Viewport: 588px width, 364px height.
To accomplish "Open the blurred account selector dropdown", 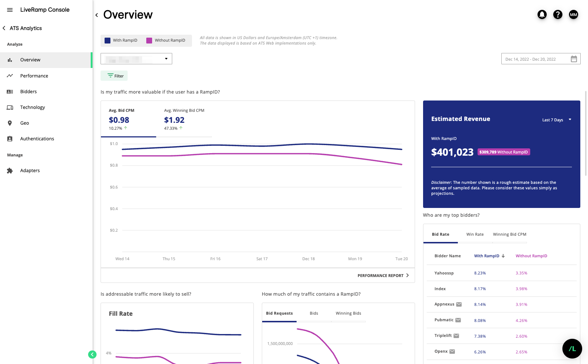I will click(x=136, y=59).
